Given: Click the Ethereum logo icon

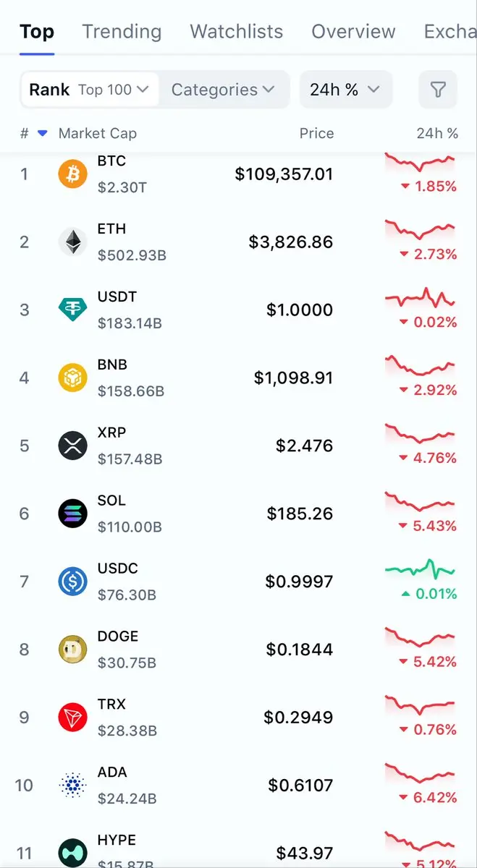Looking at the screenshot, I should pyautogui.click(x=72, y=242).
